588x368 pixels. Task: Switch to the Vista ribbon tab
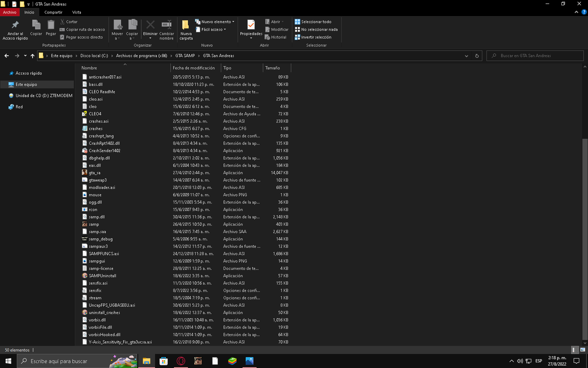76,12
